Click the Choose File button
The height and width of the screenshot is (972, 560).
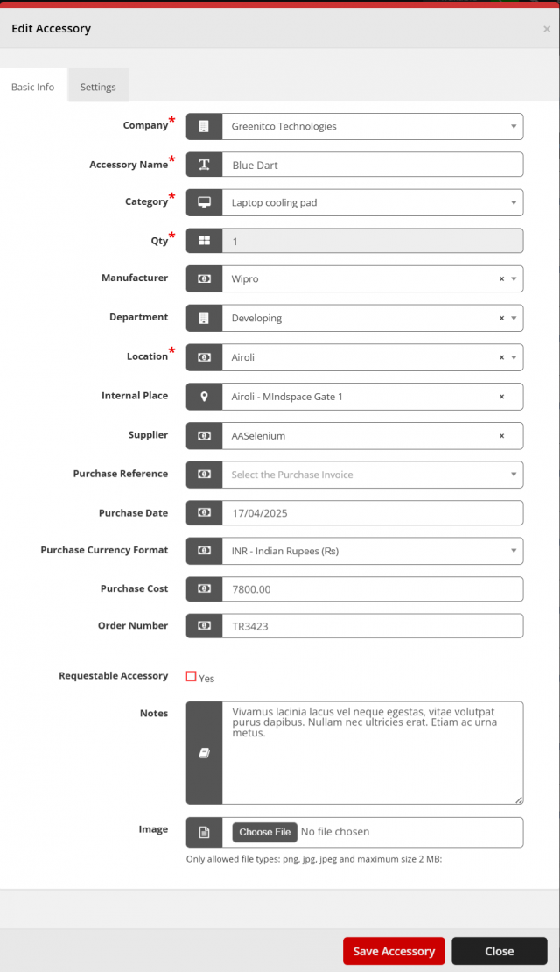[x=264, y=832]
